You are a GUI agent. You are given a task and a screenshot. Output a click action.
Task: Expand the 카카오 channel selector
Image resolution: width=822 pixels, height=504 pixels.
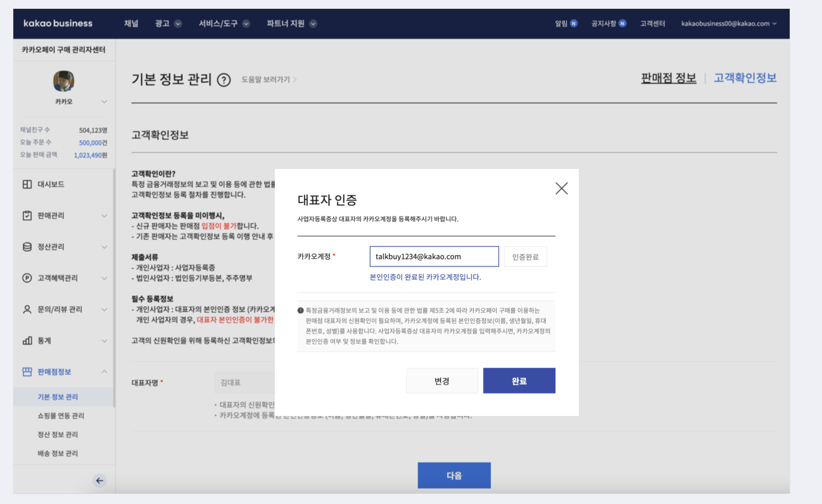[104, 102]
